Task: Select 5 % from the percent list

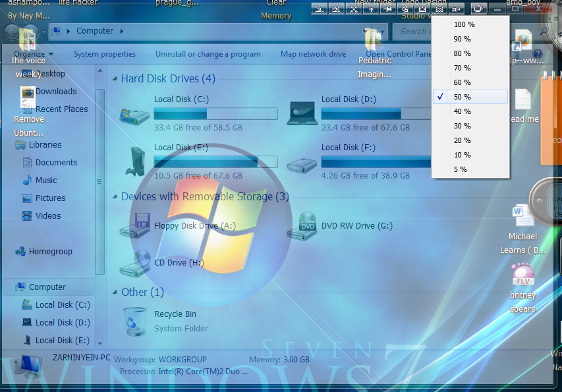Action: (x=470, y=169)
